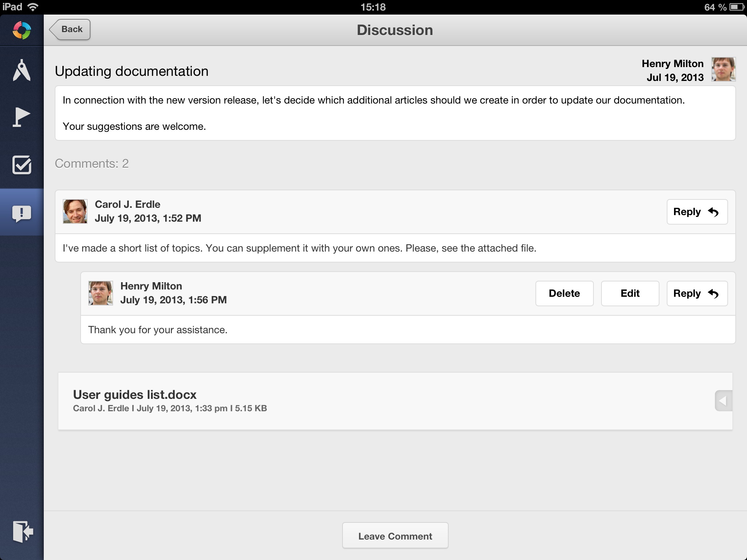747x560 pixels.
Task: Tap the battery indicator icon
Action: pyautogui.click(x=737, y=7)
